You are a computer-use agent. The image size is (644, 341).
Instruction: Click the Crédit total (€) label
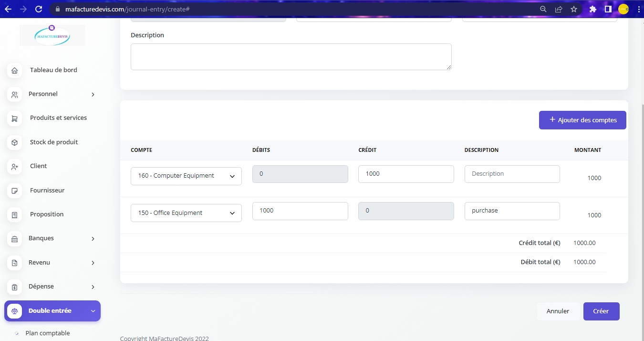click(540, 243)
